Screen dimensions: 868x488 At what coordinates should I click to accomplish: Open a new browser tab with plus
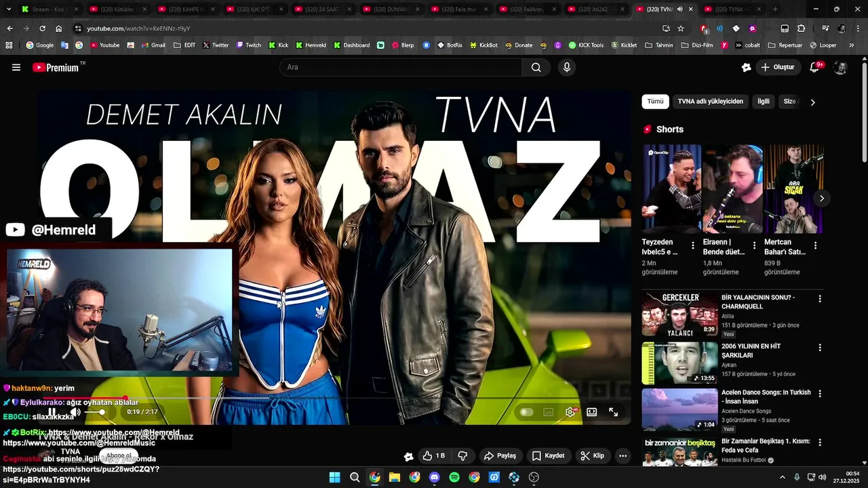[x=775, y=9]
